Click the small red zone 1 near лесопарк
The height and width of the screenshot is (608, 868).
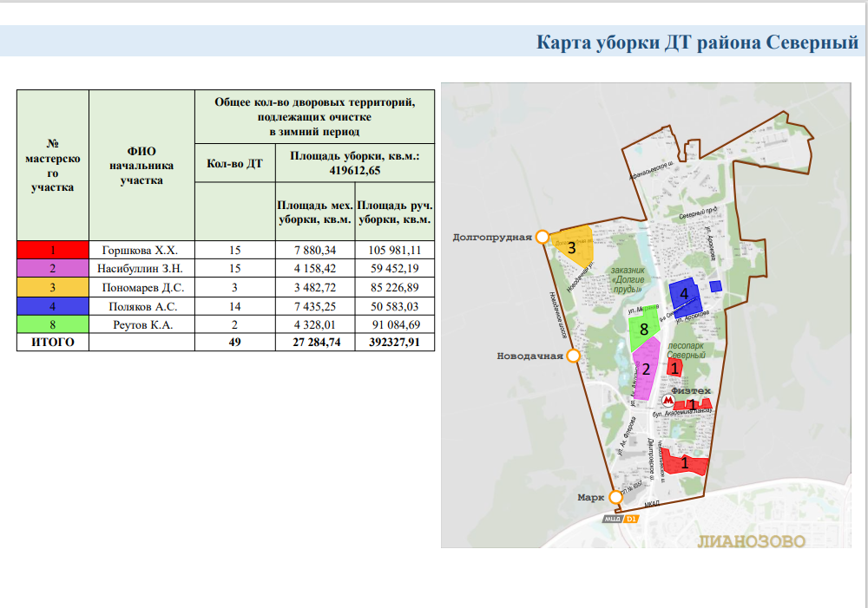(674, 367)
